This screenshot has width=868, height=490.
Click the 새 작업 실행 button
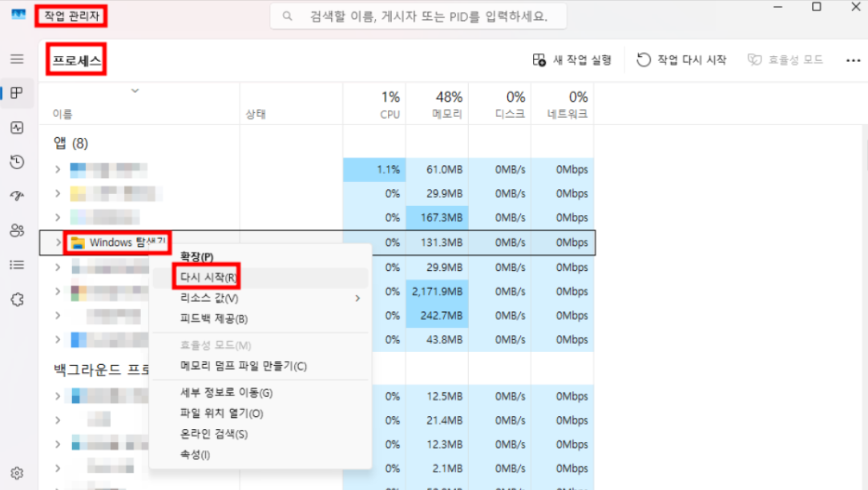click(572, 60)
